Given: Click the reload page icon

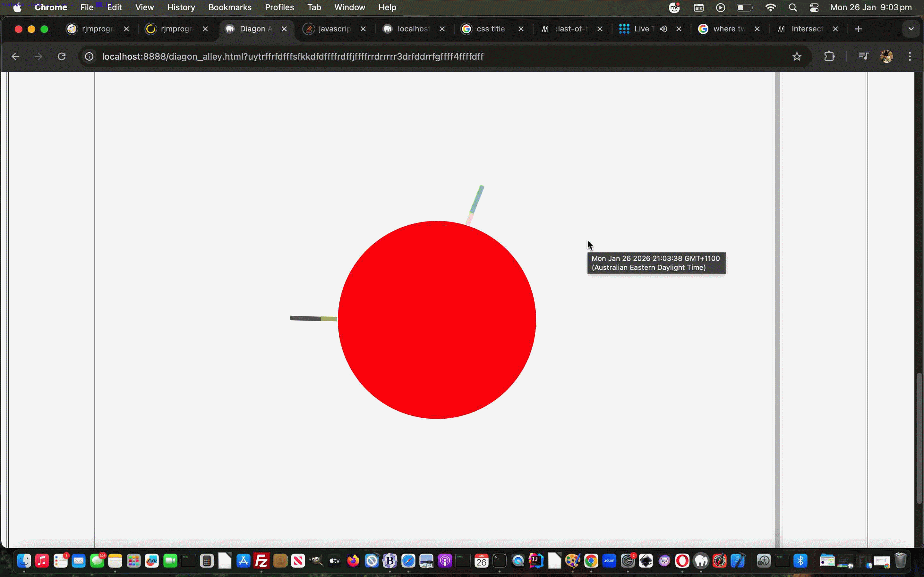Looking at the screenshot, I should pos(62,56).
